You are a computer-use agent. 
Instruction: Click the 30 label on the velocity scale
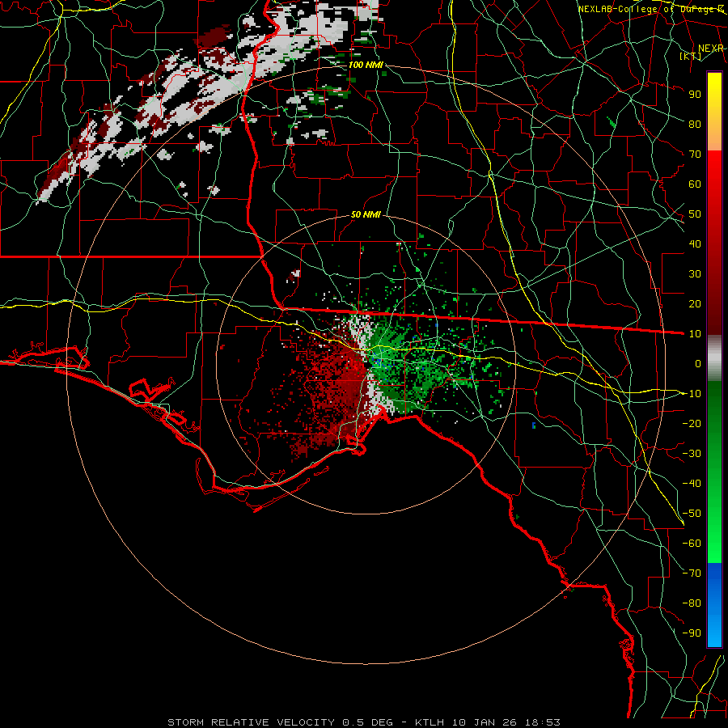(695, 274)
